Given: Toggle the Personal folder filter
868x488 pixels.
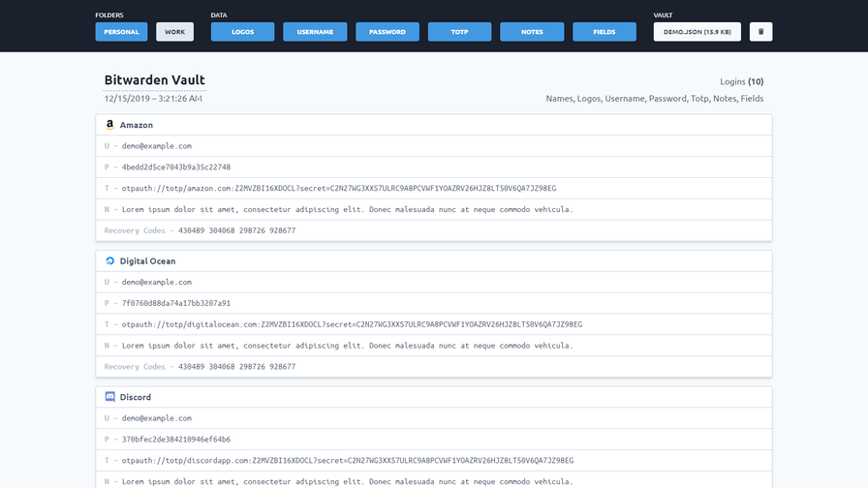Looking at the screenshot, I should pyautogui.click(x=121, y=32).
